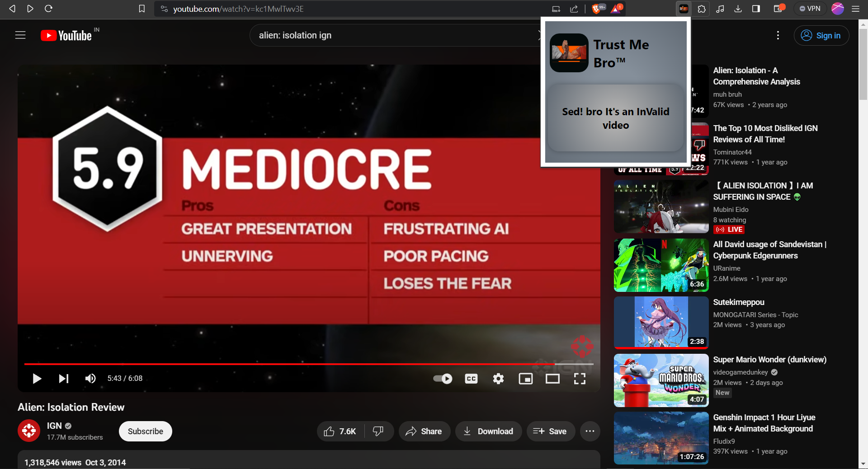868x469 pixels.
Task: Open the Mubini Eido channel name
Action: tap(731, 210)
